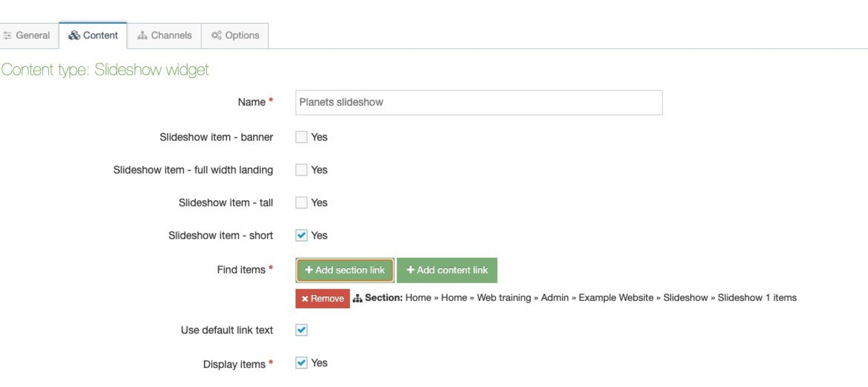Uncheck the Slideshow item - short checkbox
The height and width of the screenshot is (387, 868).
pyautogui.click(x=302, y=235)
